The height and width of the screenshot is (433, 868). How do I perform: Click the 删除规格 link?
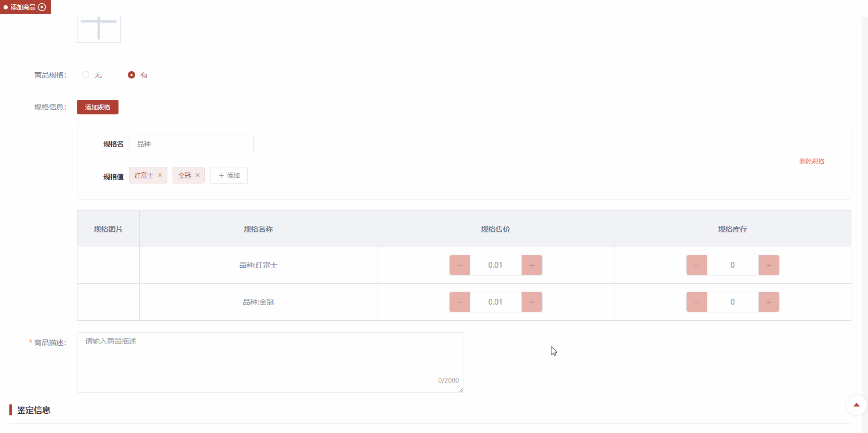812,161
